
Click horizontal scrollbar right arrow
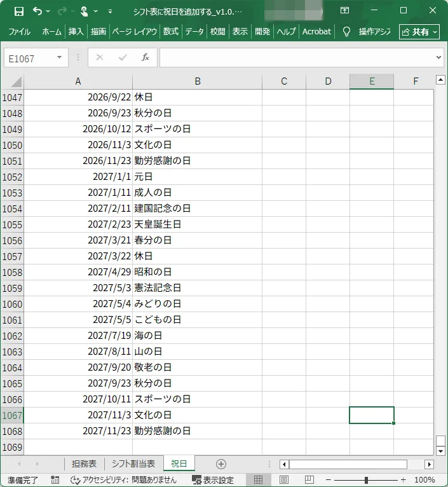[x=429, y=464]
